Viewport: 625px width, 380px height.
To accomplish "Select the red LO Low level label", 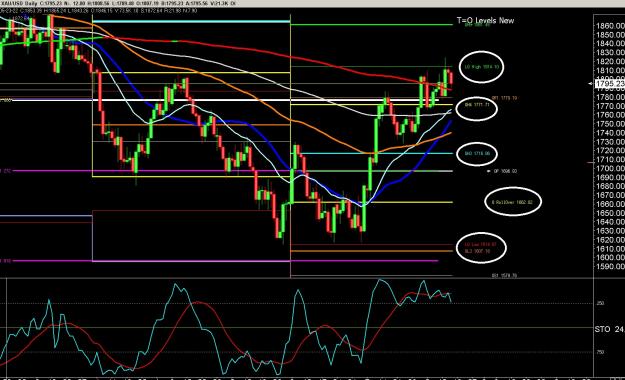I will coord(480,244).
